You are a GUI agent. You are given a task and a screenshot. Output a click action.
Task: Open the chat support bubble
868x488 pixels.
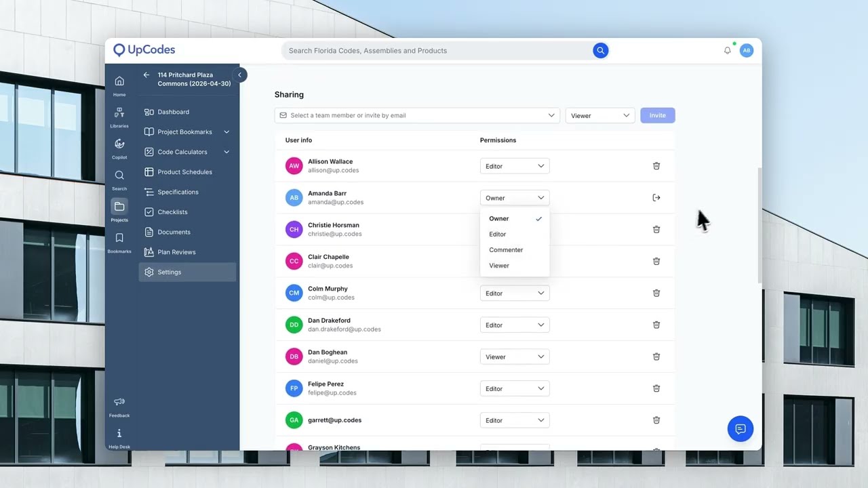tap(741, 429)
